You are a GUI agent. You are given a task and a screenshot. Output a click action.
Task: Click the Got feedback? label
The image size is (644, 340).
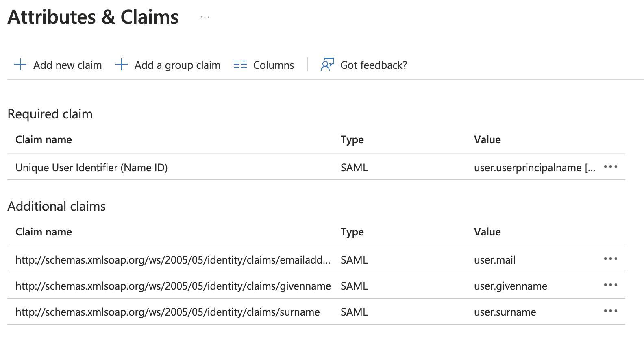[374, 65]
